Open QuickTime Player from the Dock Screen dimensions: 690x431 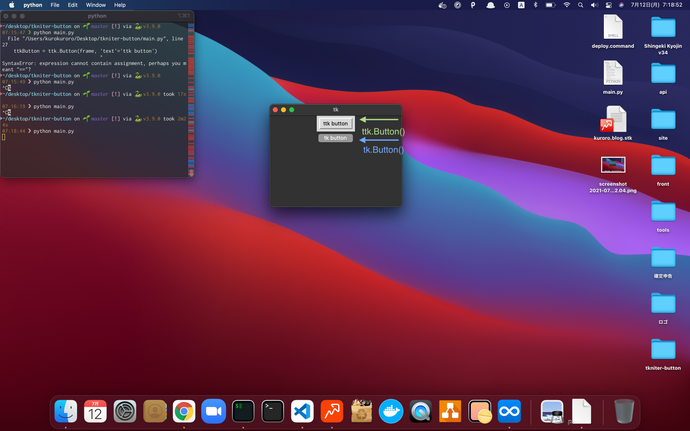click(421, 411)
